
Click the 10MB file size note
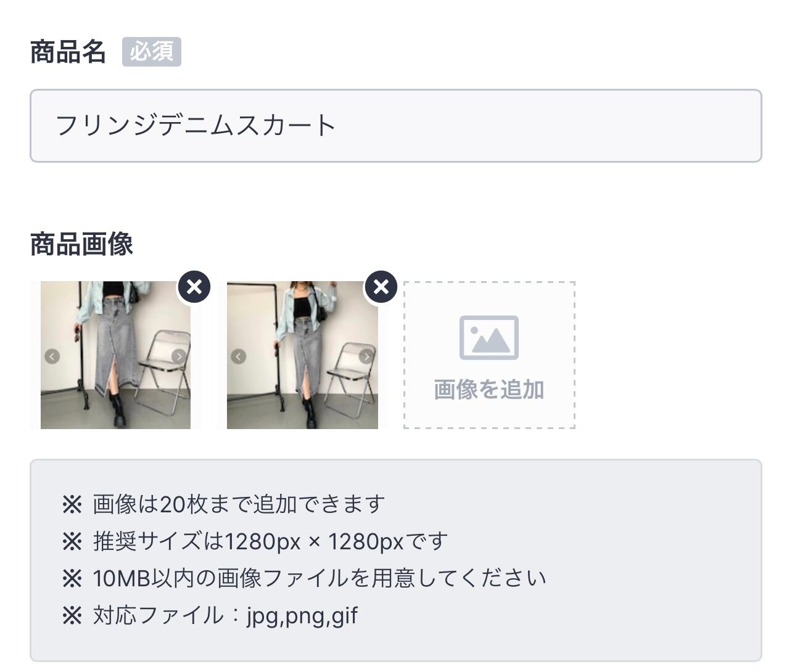pyautogui.click(x=320, y=578)
